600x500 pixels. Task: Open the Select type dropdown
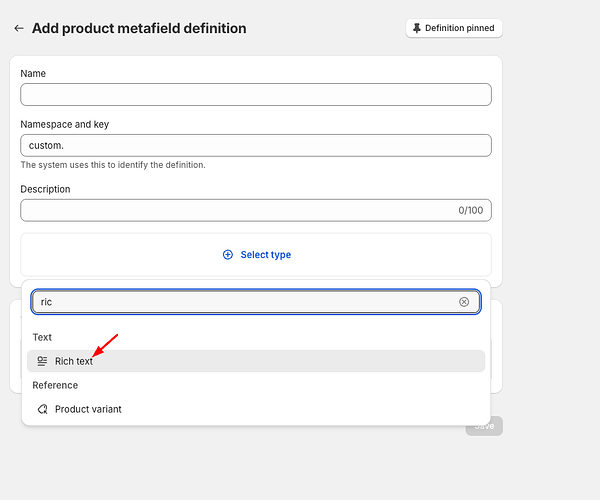(x=256, y=255)
